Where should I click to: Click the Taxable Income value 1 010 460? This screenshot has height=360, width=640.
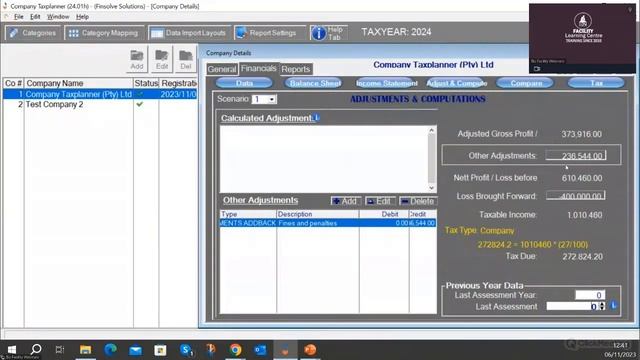[584, 215]
